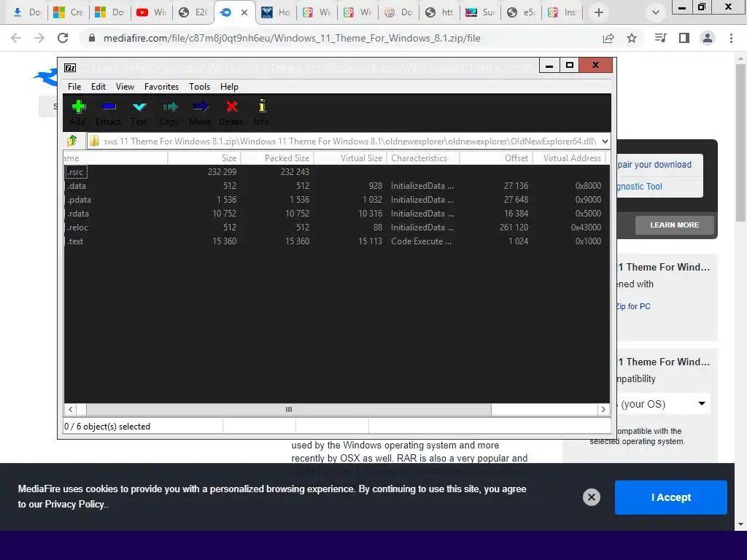Reload the Chrome page
The image size is (747, 560).
point(63,38)
